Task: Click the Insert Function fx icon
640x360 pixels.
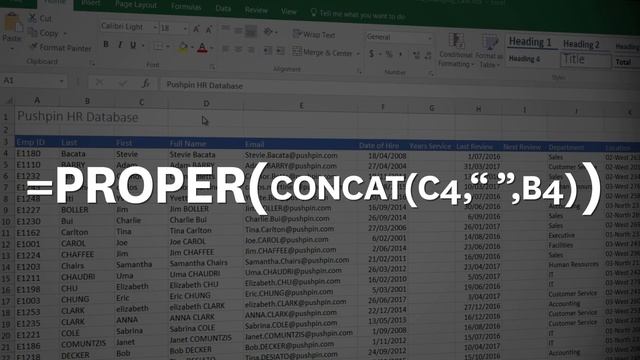Action: (x=146, y=83)
